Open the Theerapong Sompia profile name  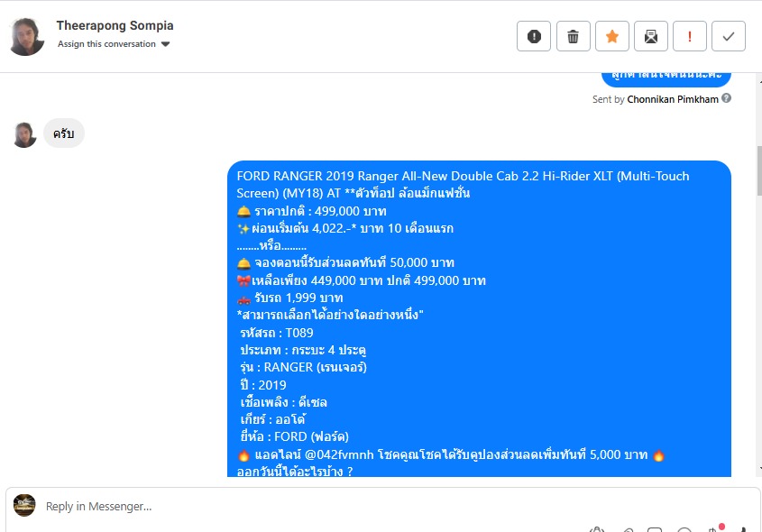pos(115,25)
